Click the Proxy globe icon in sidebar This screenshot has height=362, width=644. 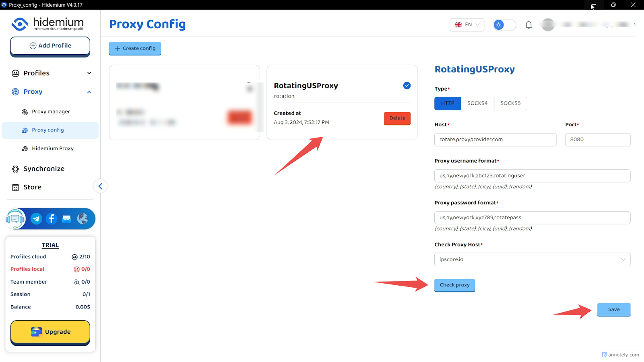[x=15, y=92]
